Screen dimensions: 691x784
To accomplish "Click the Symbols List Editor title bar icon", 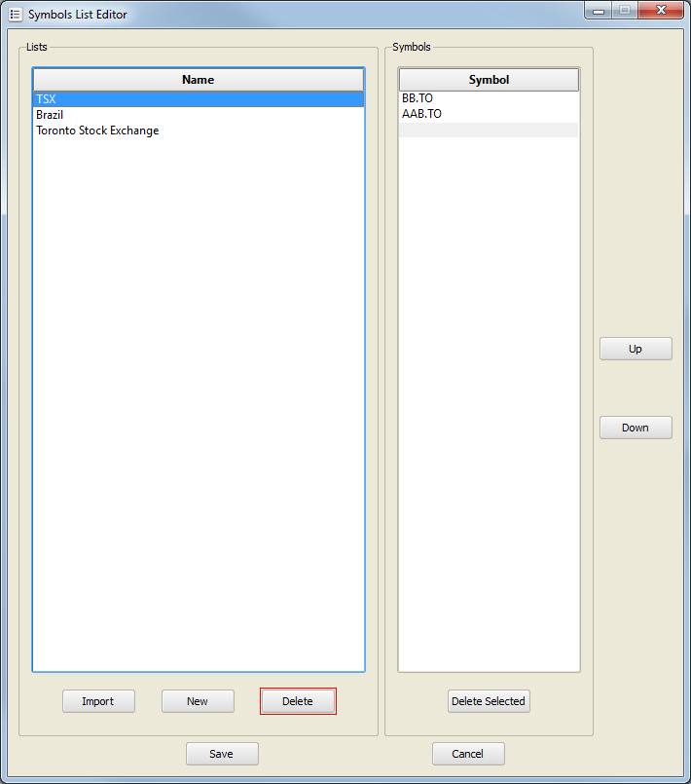I will (15, 15).
